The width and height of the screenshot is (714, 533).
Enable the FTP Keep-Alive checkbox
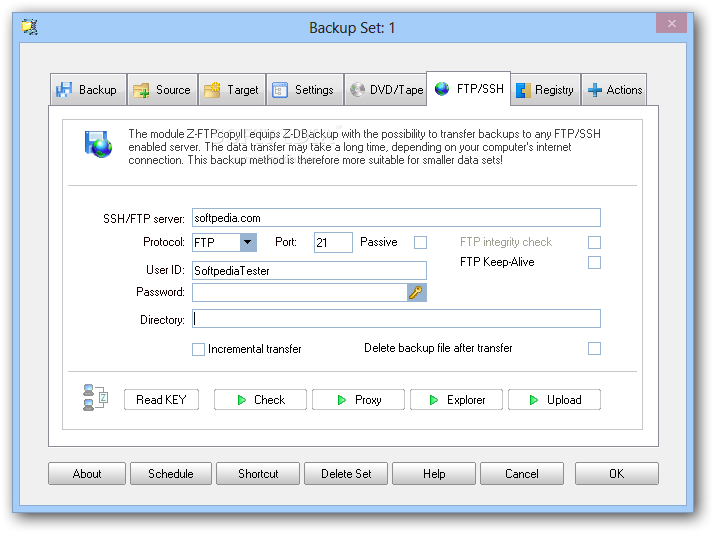(594, 262)
